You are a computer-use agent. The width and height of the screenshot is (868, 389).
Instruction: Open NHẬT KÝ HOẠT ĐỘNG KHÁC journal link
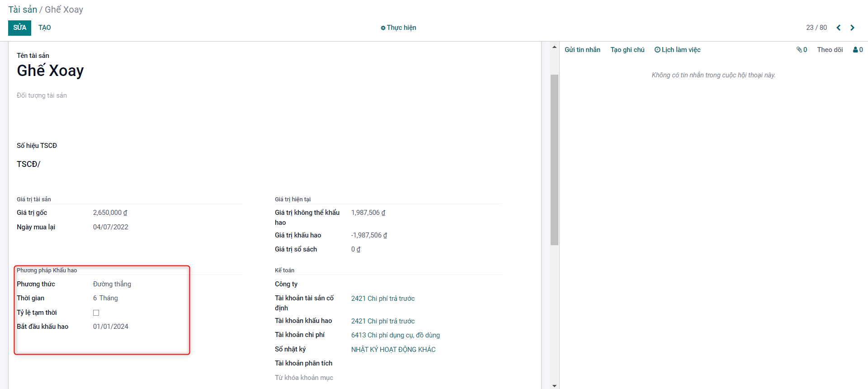click(393, 350)
